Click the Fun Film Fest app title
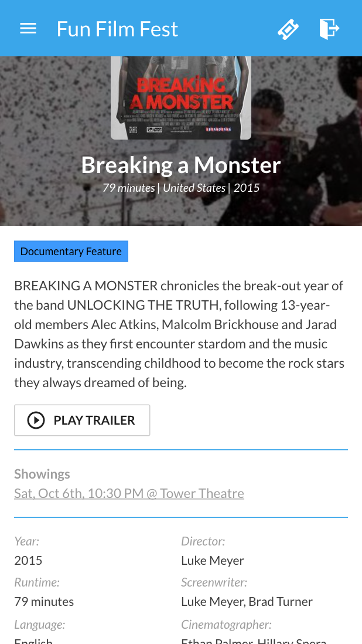Image resolution: width=362 pixels, height=644 pixels. click(x=117, y=29)
